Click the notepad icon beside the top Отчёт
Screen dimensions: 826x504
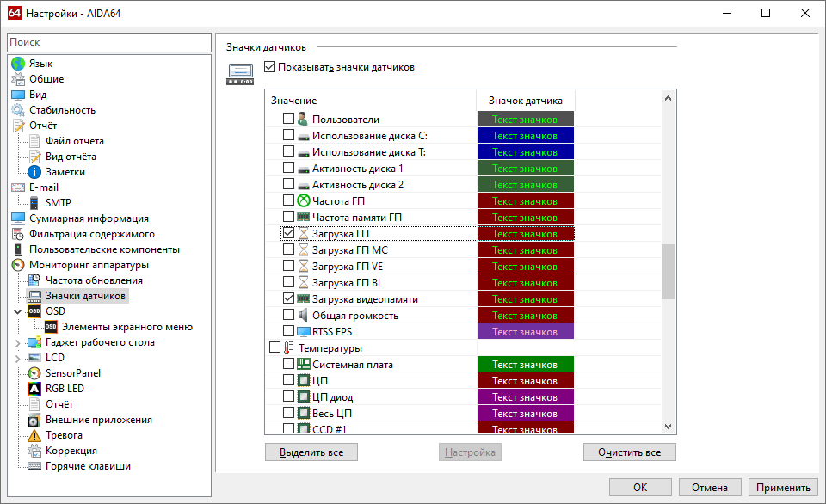[x=18, y=126]
